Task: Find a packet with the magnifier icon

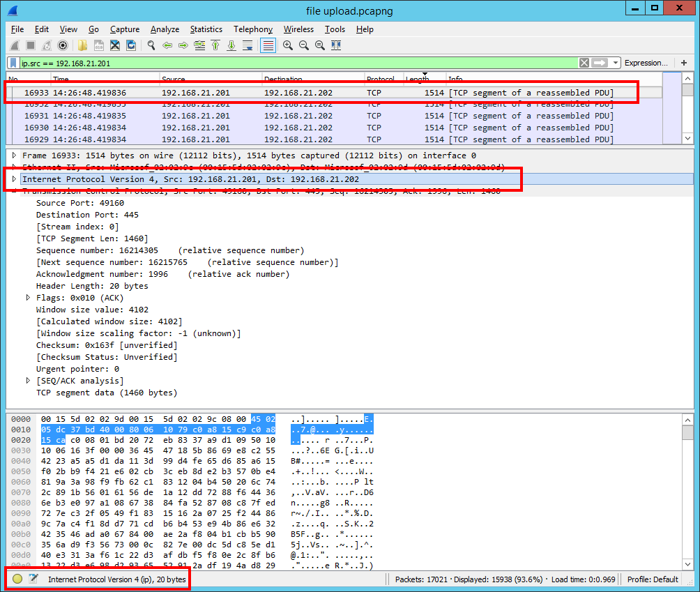Action: click(x=151, y=45)
